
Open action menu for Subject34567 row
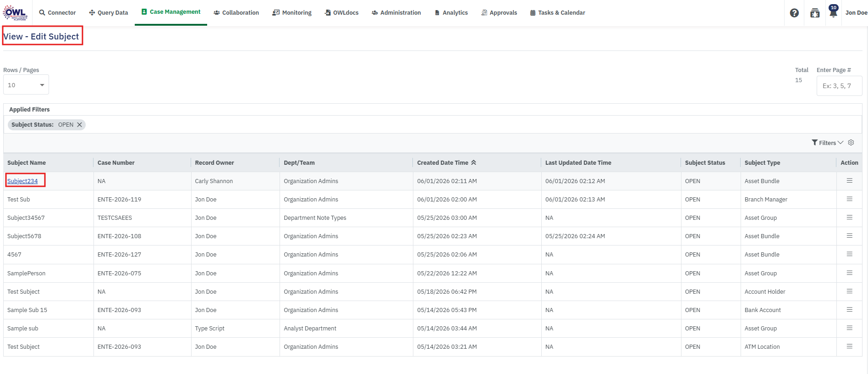849,218
